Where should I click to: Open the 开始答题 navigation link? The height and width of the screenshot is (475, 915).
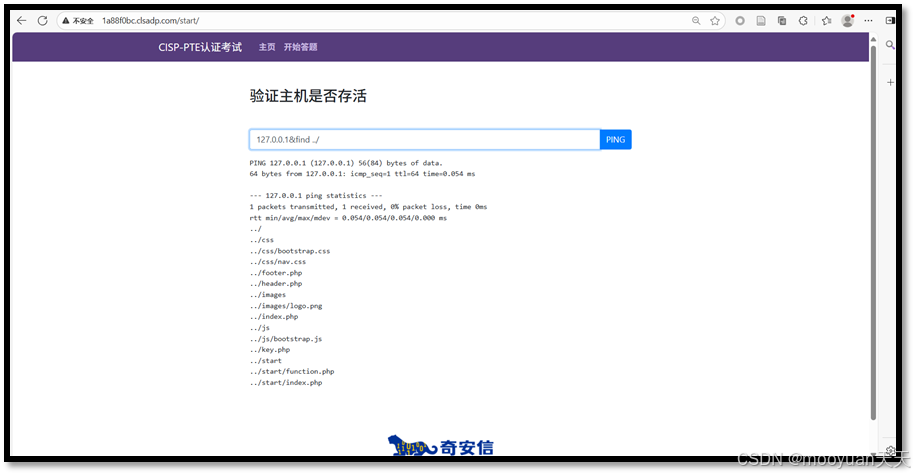pos(301,47)
